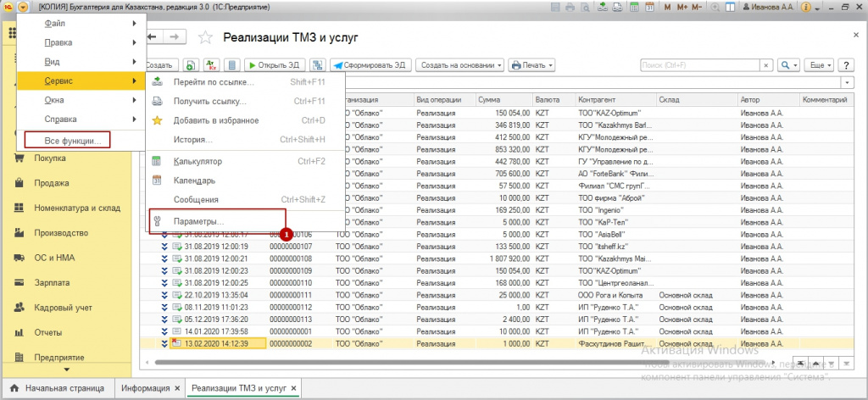Image resolution: width=868 pixels, height=400 pixels.
Task: Navigate forward with the right arrow
Action: click(x=175, y=36)
